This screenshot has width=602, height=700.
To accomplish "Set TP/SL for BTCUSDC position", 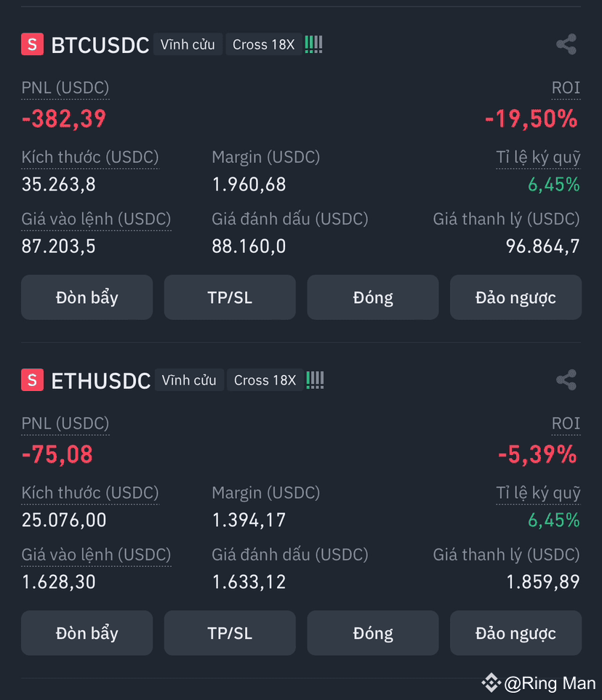I will point(230,297).
